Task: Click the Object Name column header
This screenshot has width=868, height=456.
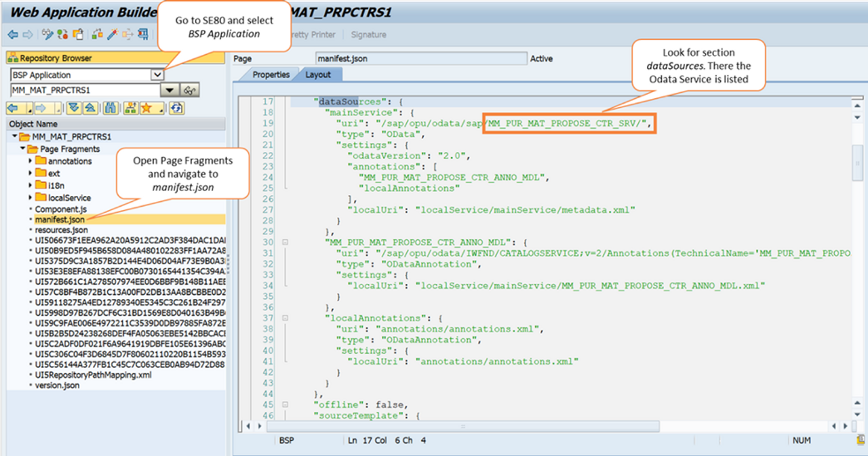Action: point(116,124)
